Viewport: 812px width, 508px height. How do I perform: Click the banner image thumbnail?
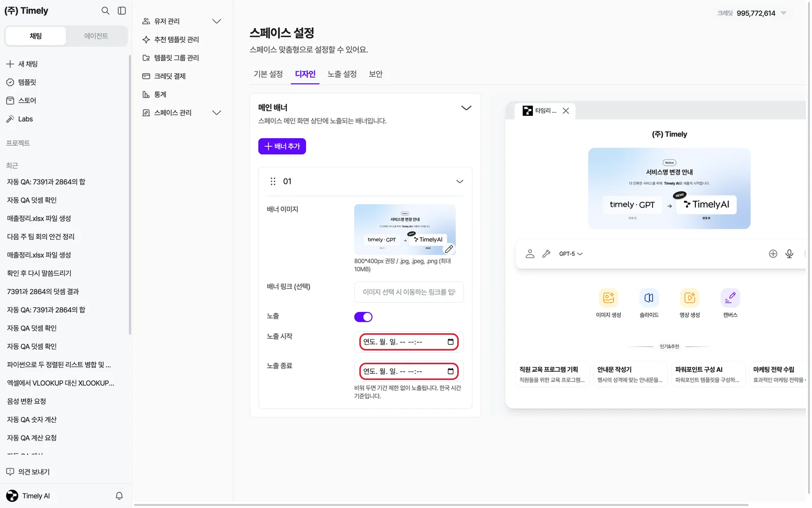point(405,230)
